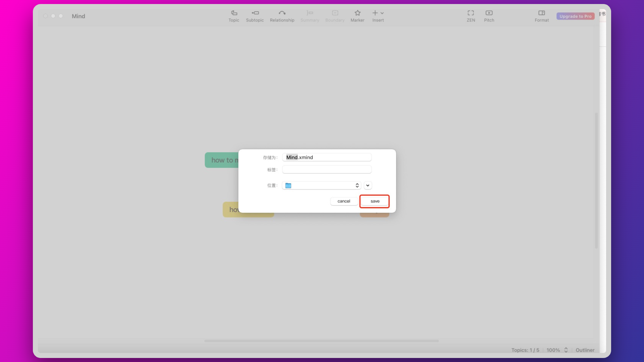Viewport: 644px width, 362px height.
Task: Select the green 'how to' topic
Action: [222, 160]
